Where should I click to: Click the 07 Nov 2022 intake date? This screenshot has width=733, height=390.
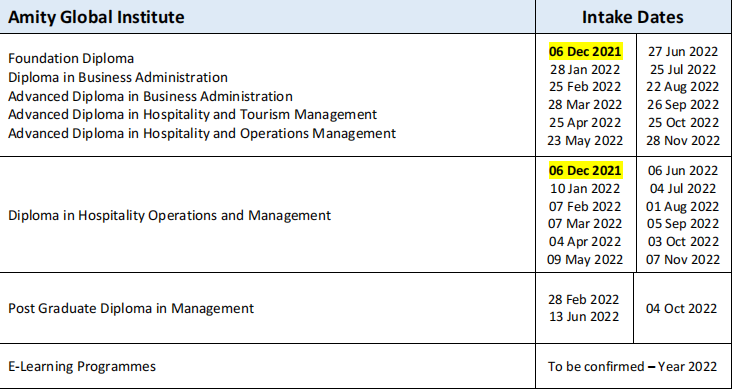click(683, 259)
